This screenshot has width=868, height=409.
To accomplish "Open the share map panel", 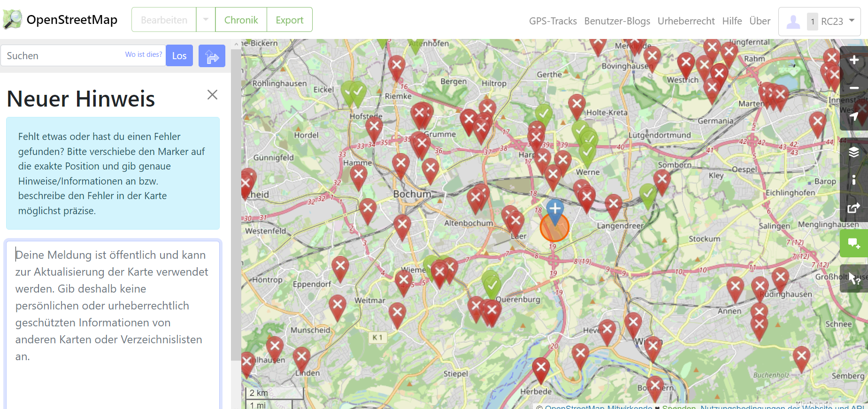I will coord(853,208).
